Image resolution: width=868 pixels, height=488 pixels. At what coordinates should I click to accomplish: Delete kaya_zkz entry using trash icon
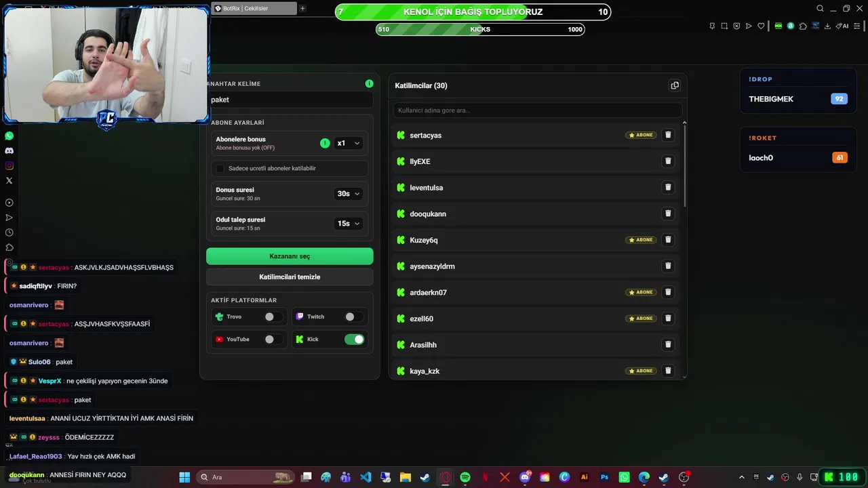pyautogui.click(x=668, y=371)
